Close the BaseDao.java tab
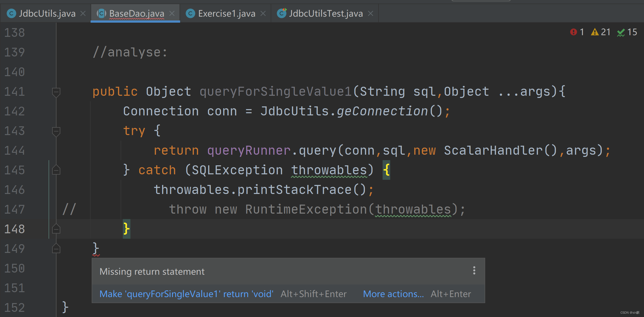Screen dimensions: 644x317 coord(172,13)
